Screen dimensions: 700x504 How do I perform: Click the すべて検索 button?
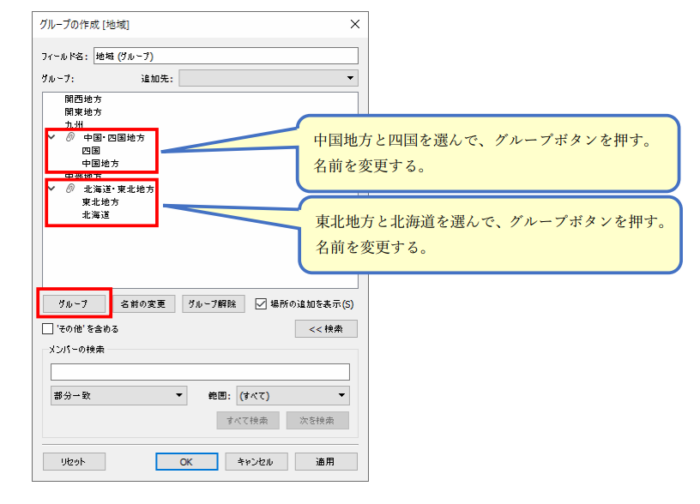tap(248, 421)
